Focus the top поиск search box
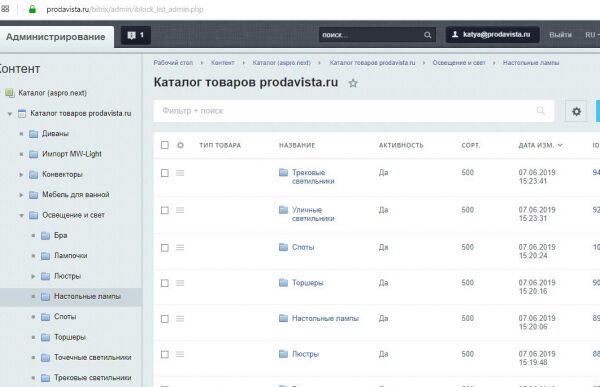The width and height of the screenshot is (600, 387). click(x=377, y=35)
